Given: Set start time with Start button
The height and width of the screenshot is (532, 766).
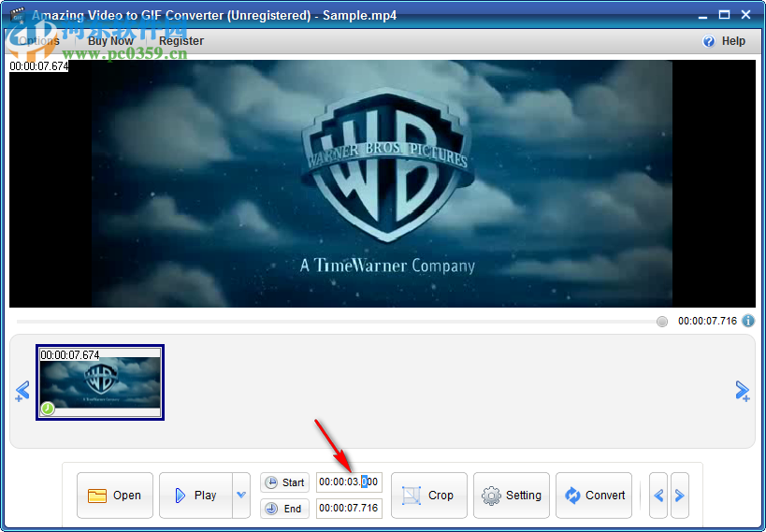Looking at the screenshot, I should (x=285, y=482).
